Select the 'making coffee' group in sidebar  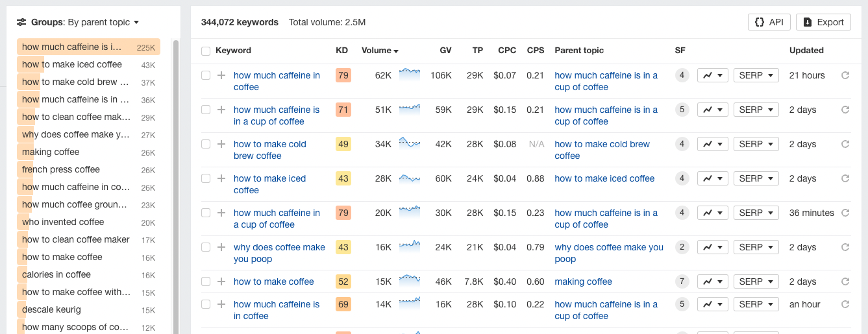(x=88, y=152)
